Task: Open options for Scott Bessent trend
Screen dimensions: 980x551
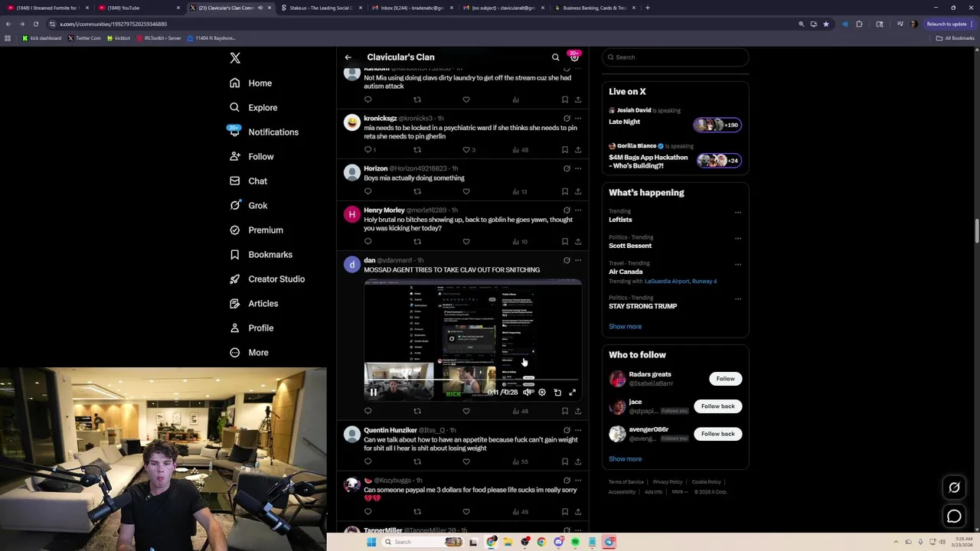Action: 738,238
